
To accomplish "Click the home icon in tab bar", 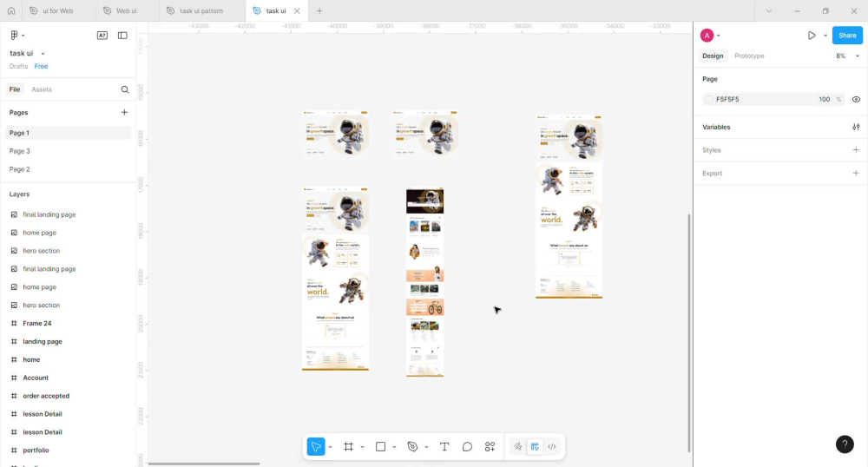I will coord(11,10).
